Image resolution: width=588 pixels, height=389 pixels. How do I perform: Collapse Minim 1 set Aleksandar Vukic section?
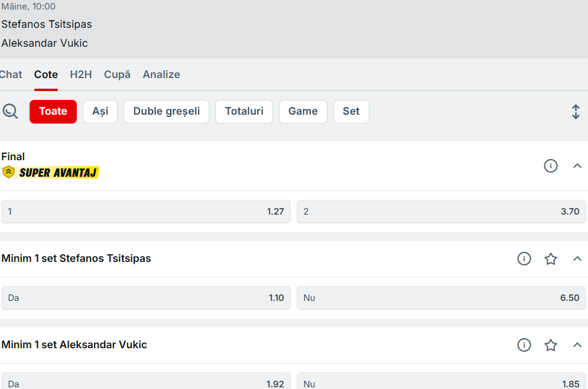(577, 345)
